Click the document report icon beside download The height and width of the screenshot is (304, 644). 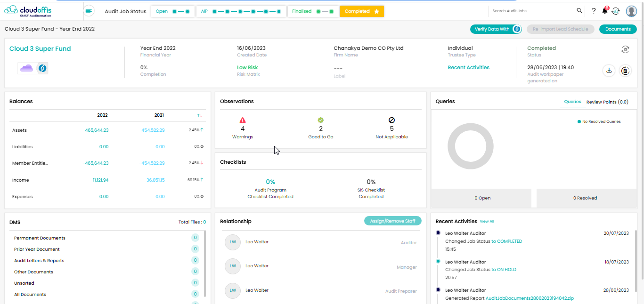pos(625,71)
